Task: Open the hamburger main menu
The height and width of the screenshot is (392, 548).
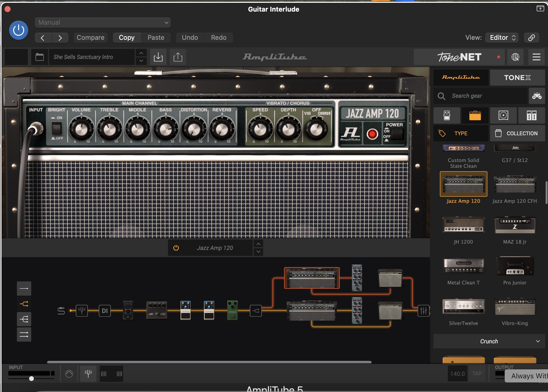Action: click(x=536, y=57)
